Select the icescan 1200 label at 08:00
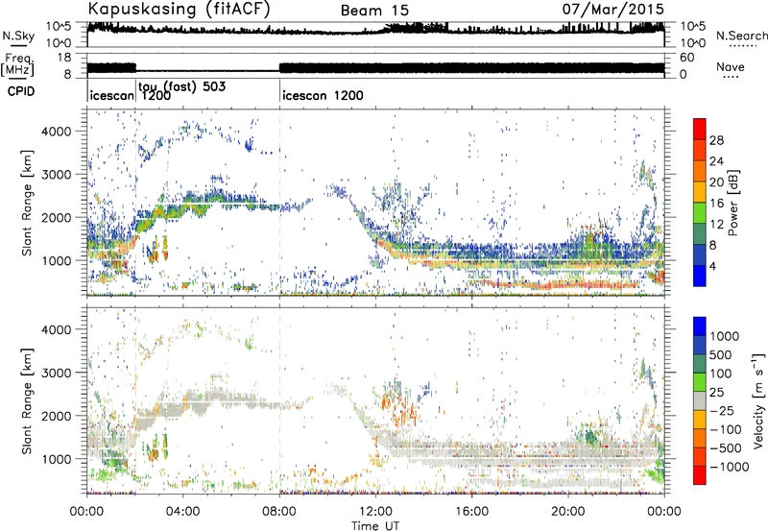The width and height of the screenshot is (768, 532). tap(323, 95)
